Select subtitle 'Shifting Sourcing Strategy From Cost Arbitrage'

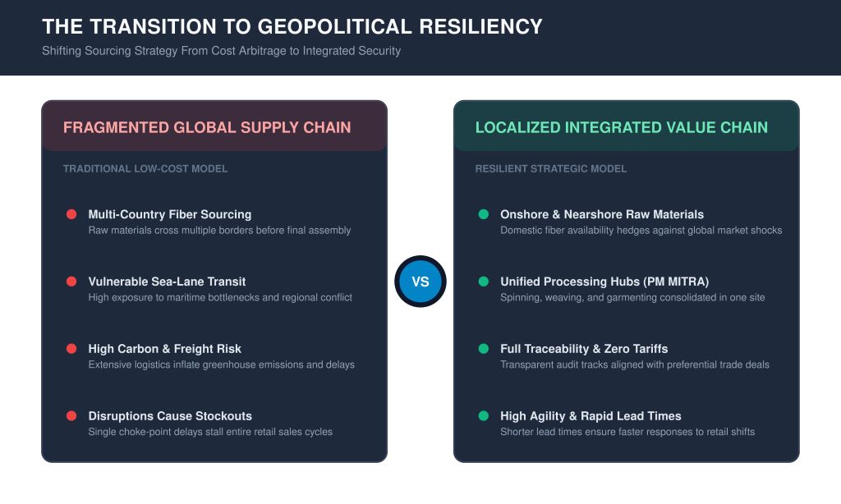point(222,51)
